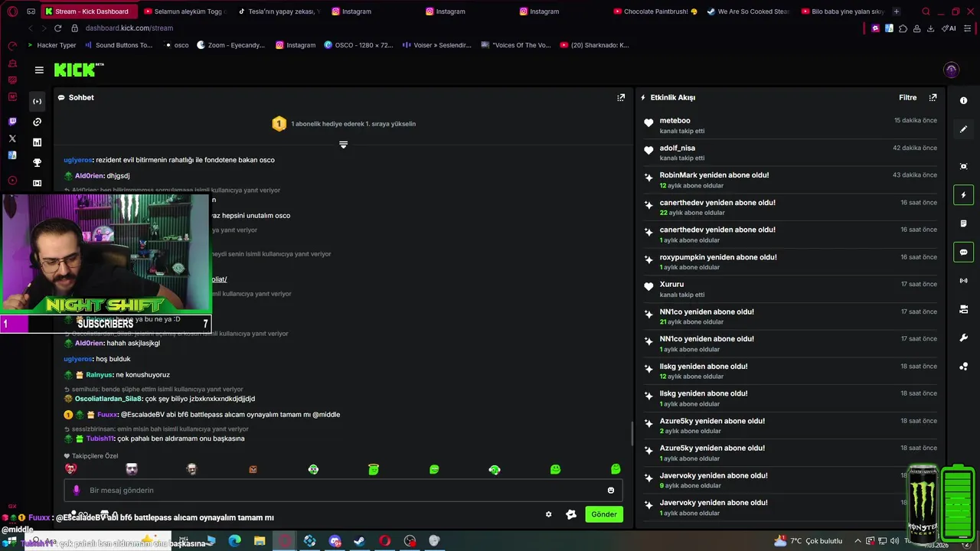Click the link icon in left Kick sidebar
Viewport: 980px width, 551px height.
click(x=37, y=122)
